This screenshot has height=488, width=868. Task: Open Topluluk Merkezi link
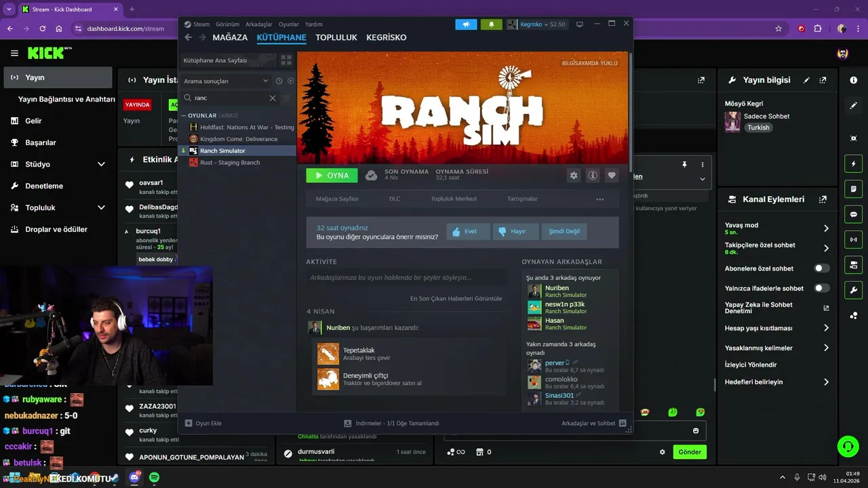(x=454, y=199)
